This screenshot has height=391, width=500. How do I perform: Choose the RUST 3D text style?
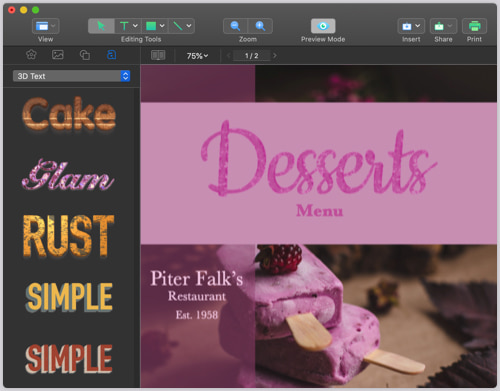point(69,236)
